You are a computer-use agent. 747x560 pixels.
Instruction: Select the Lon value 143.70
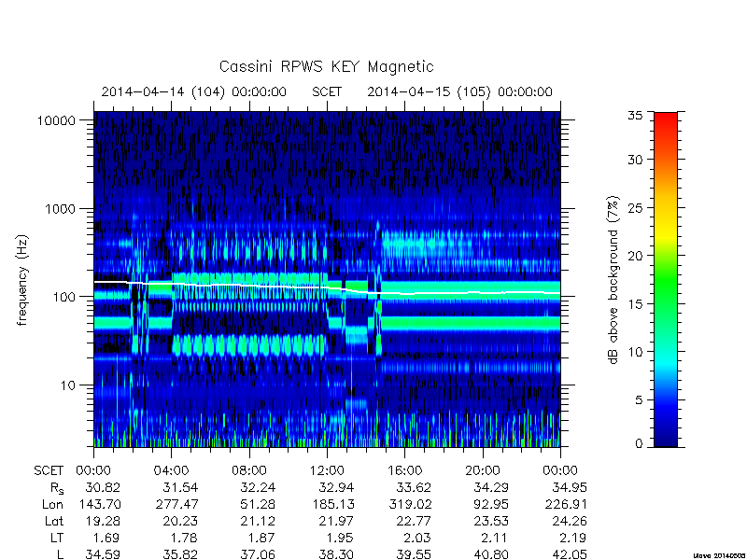tap(100, 504)
